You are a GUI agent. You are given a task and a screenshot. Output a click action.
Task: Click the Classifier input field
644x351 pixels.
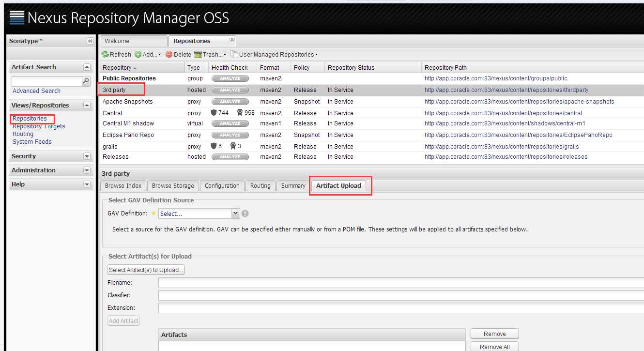pyautogui.click(x=401, y=295)
